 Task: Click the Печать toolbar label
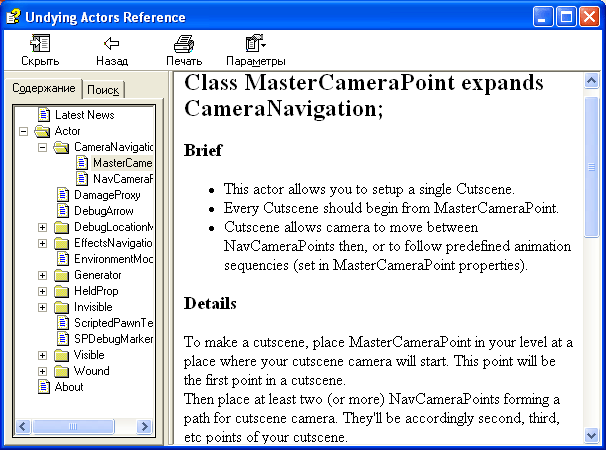click(184, 61)
